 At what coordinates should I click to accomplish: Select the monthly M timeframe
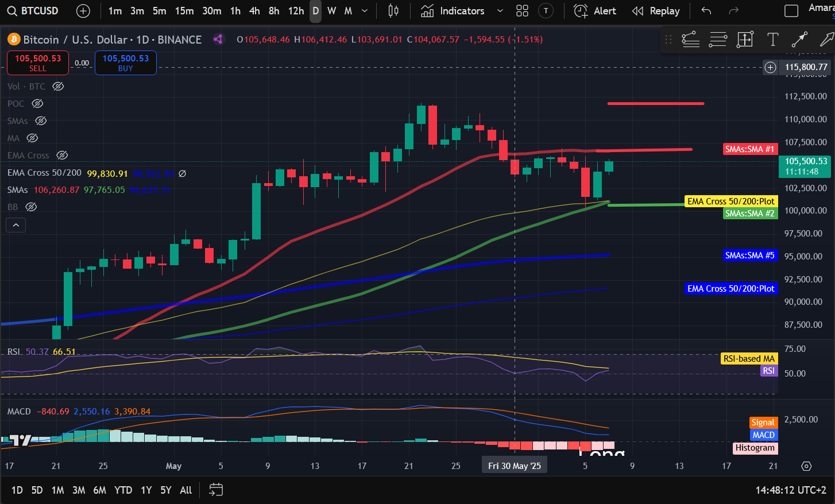[x=348, y=11]
